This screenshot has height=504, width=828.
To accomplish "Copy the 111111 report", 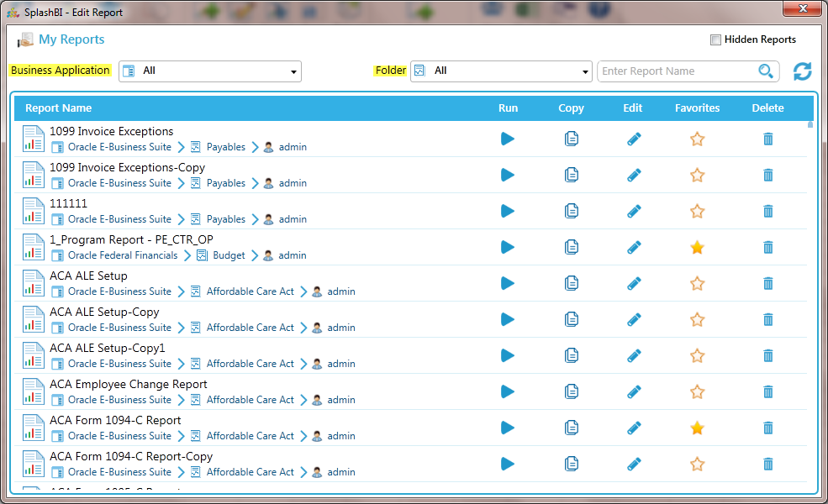I will (572, 211).
